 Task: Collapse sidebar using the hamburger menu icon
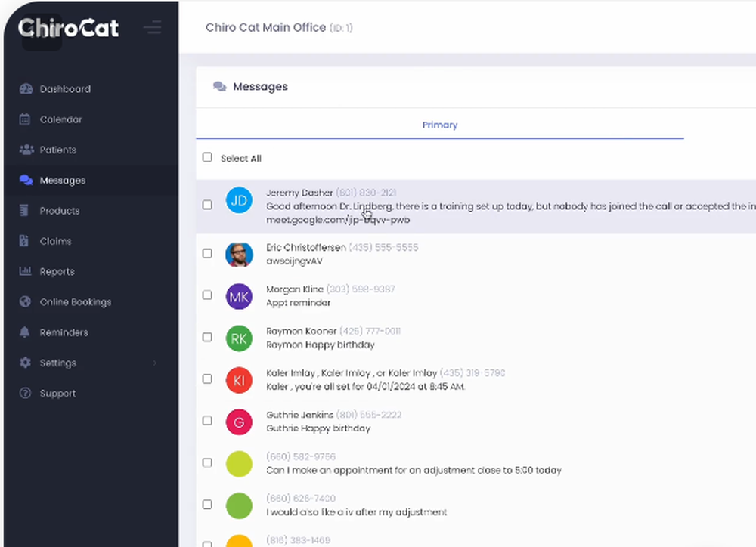[153, 27]
